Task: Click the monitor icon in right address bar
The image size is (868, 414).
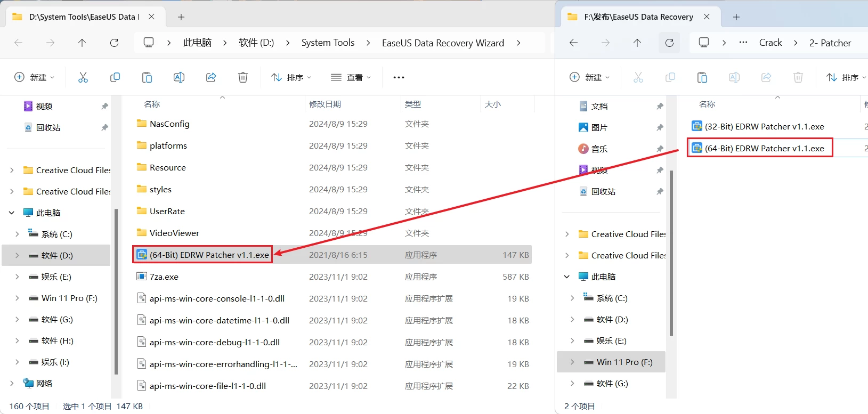Action: pos(704,43)
